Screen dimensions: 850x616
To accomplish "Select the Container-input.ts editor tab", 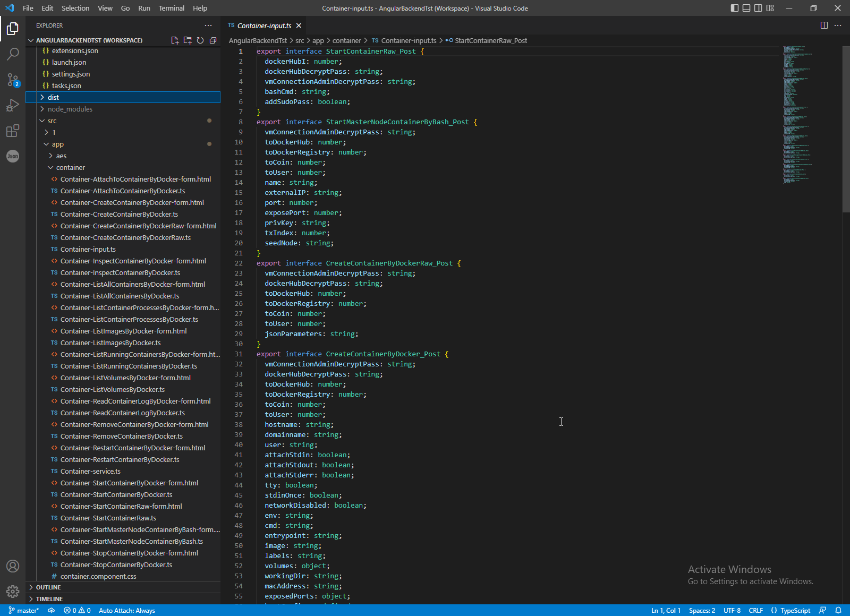I will click(x=264, y=25).
